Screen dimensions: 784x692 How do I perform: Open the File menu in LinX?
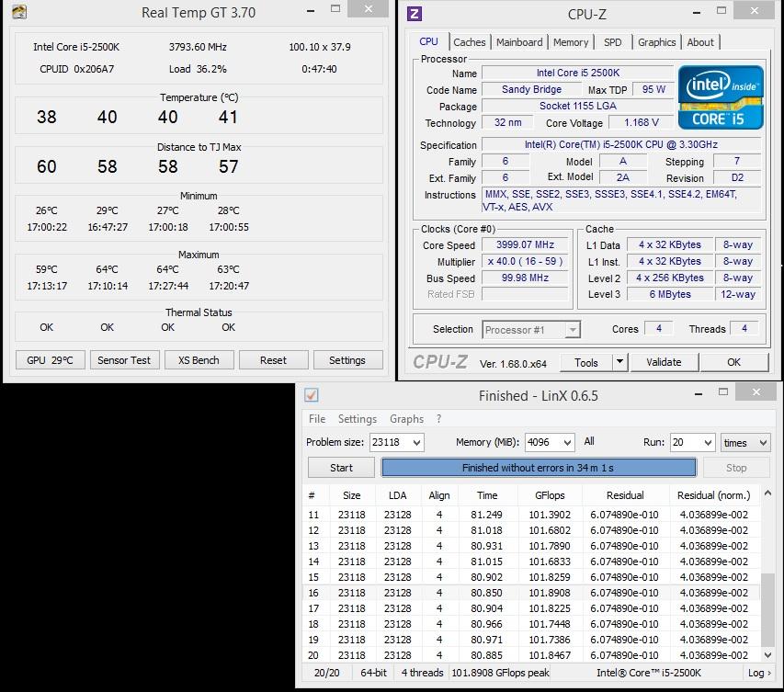pyautogui.click(x=317, y=419)
